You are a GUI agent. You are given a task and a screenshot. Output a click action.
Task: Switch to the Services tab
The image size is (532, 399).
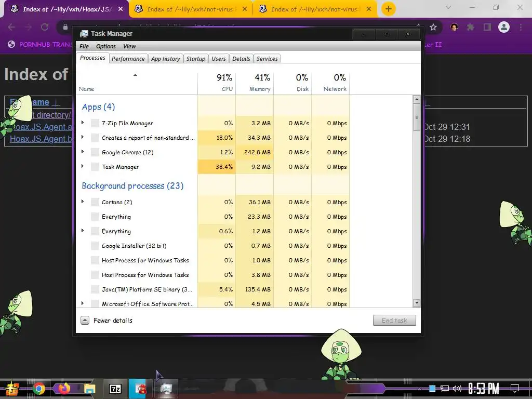(267, 59)
